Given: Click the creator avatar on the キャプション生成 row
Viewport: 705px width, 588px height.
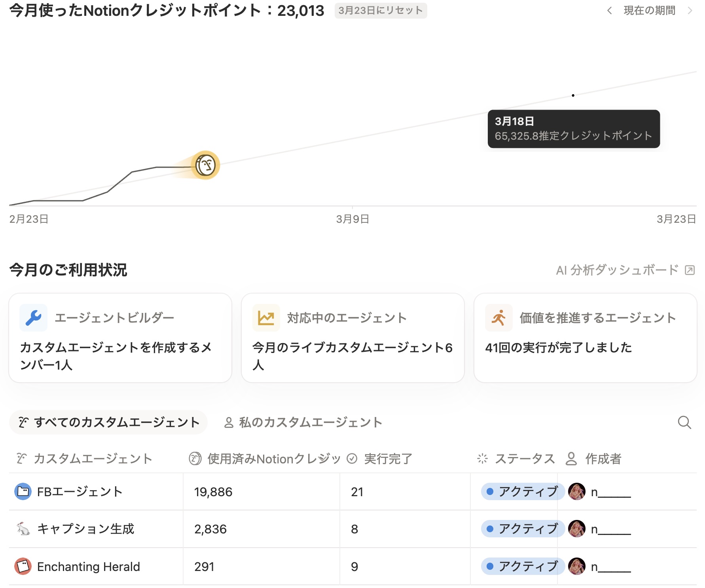Looking at the screenshot, I should pyautogui.click(x=577, y=528).
